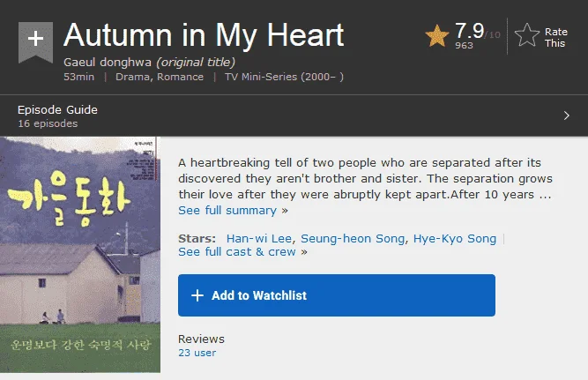Click the Drama genre link
Image resolution: width=588 pixels, height=380 pixels.
click(132, 77)
